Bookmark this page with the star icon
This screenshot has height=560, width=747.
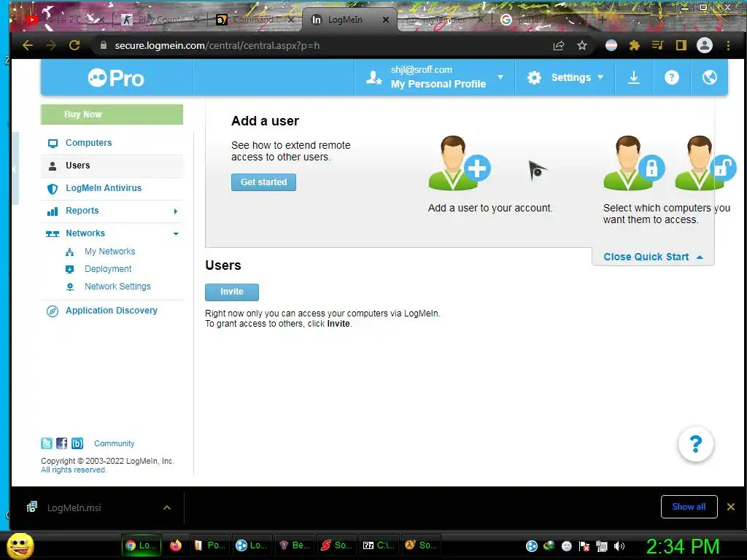point(582,45)
